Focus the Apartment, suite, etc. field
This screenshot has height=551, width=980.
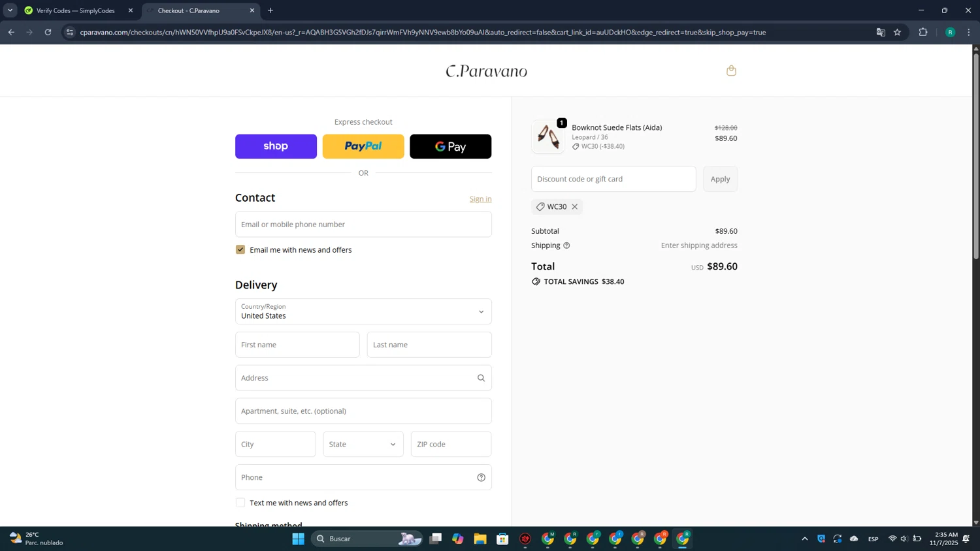[363, 411]
